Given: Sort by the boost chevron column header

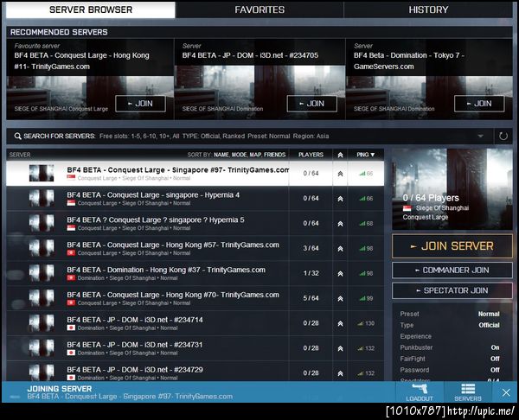Looking at the screenshot, I should [340, 155].
